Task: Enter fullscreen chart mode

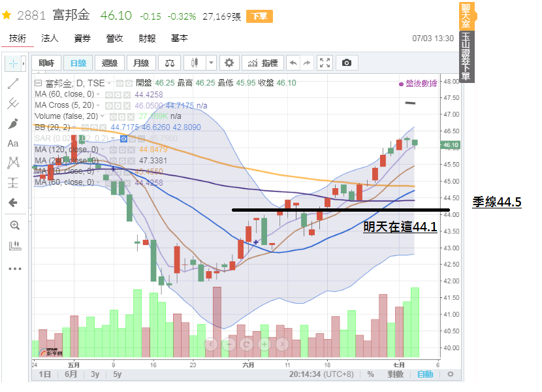Action: click(325, 63)
